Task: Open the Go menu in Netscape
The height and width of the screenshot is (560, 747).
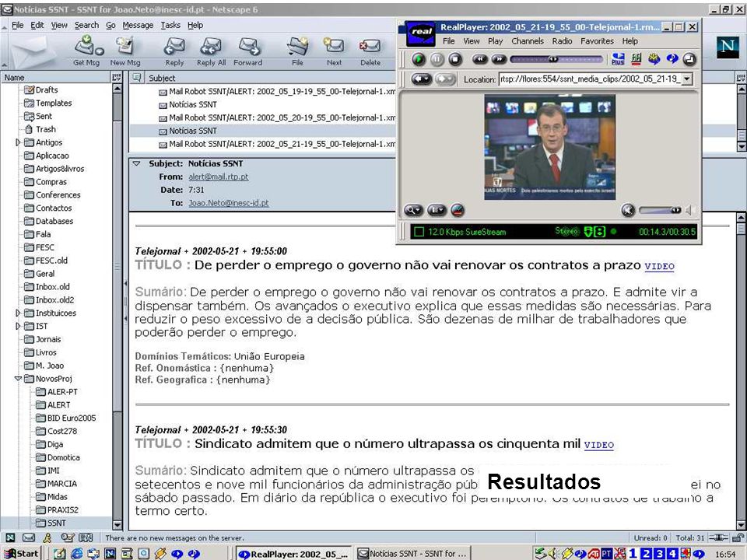Action: point(110,25)
